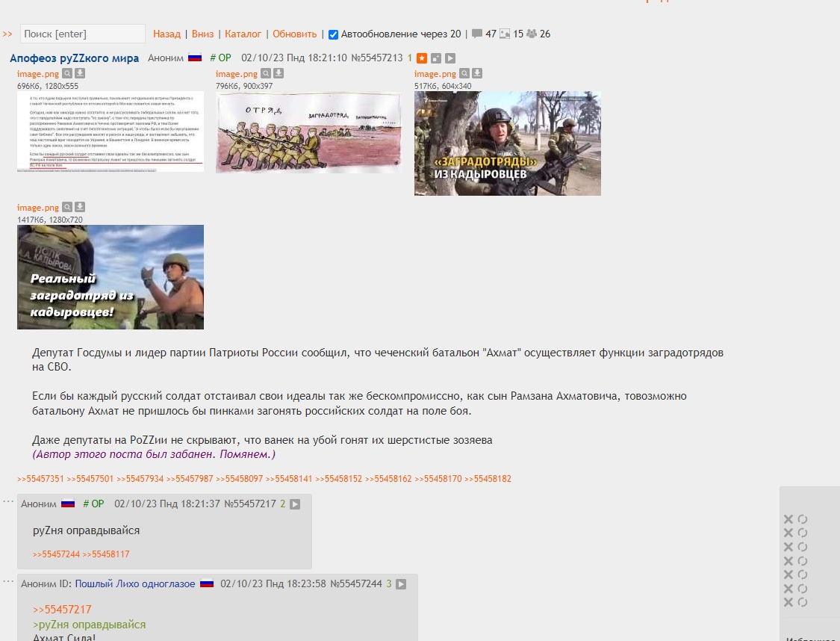Download the 517Кб image.png file
840x641 pixels.
click(477, 73)
